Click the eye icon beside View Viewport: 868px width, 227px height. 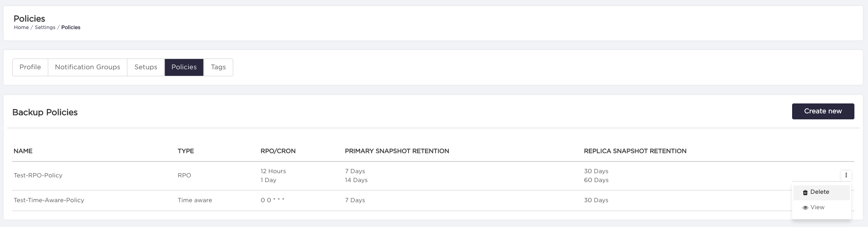pos(805,207)
